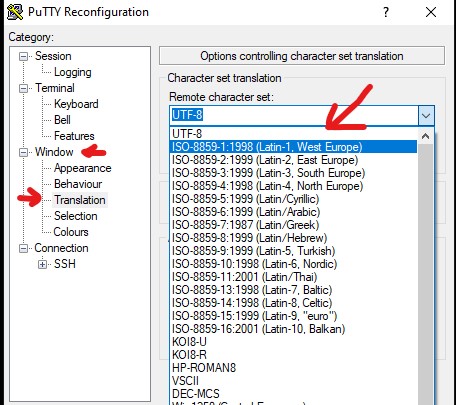Viewport: 456px width, 405px height.
Task: Open the Appearance category
Action: point(83,168)
